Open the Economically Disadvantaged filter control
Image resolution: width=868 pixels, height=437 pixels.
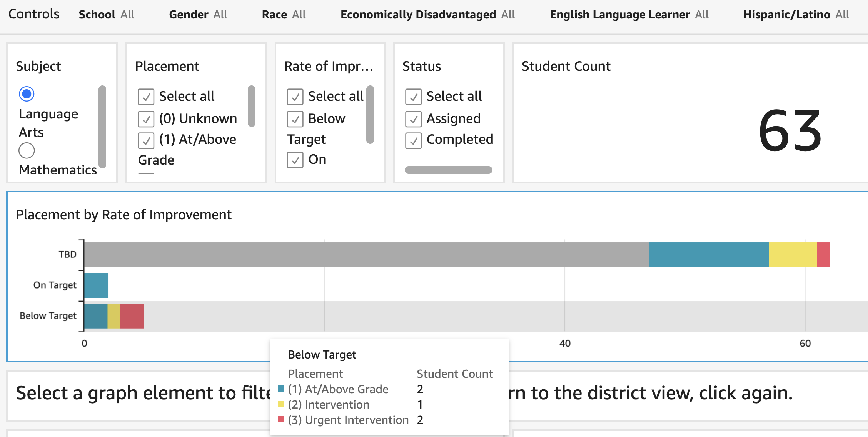pyautogui.click(x=427, y=15)
